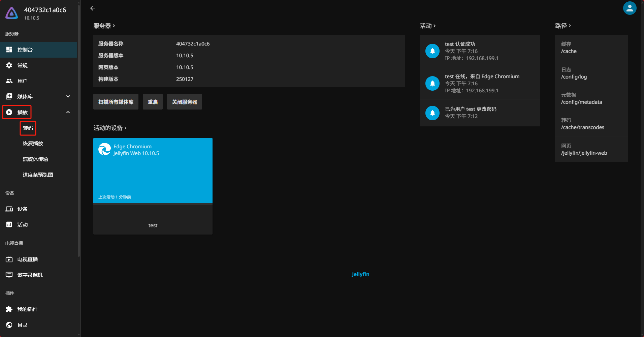Select 恢复播放 submenu item
This screenshot has width=644, height=337.
point(33,144)
